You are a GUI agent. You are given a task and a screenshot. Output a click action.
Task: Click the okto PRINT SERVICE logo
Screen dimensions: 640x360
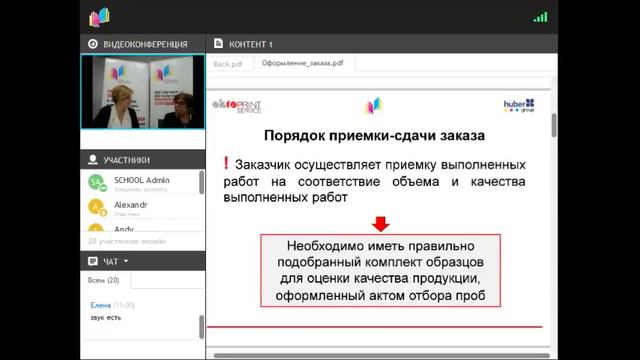point(237,106)
